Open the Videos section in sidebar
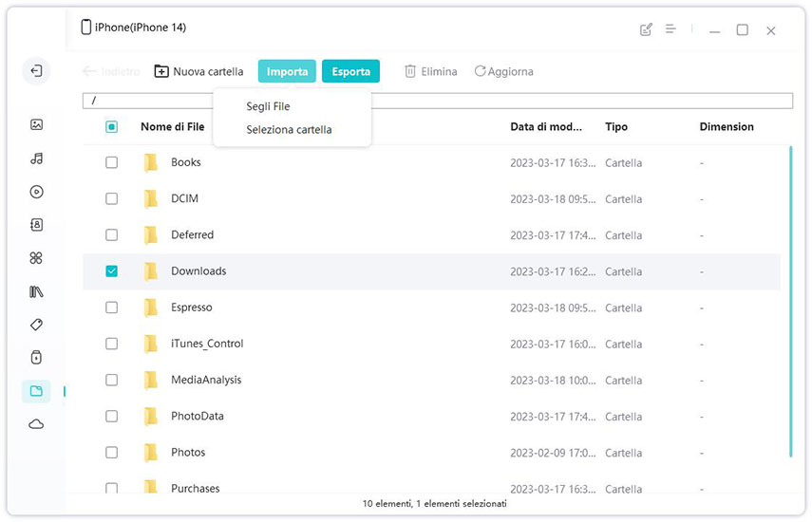812x522 pixels. 36,192
